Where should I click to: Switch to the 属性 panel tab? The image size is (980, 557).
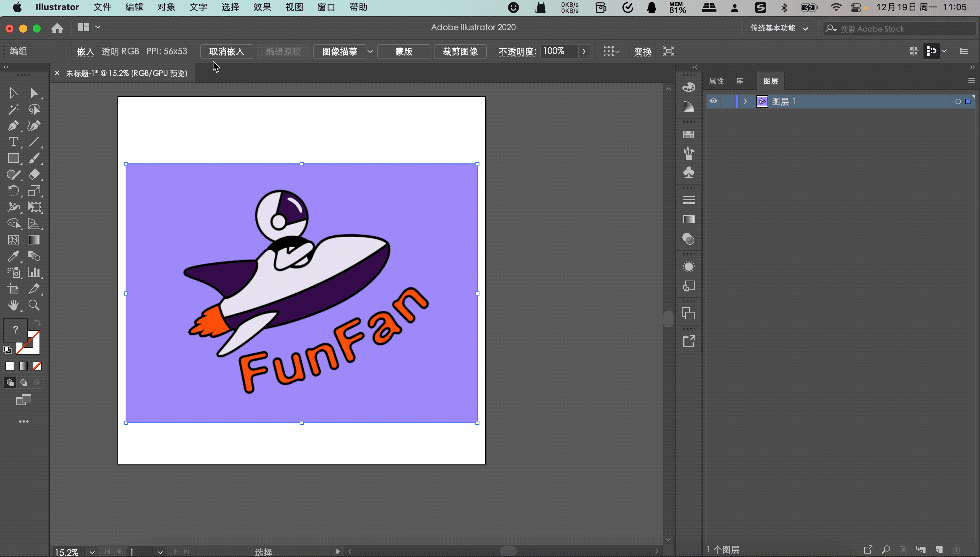point(716,81)
